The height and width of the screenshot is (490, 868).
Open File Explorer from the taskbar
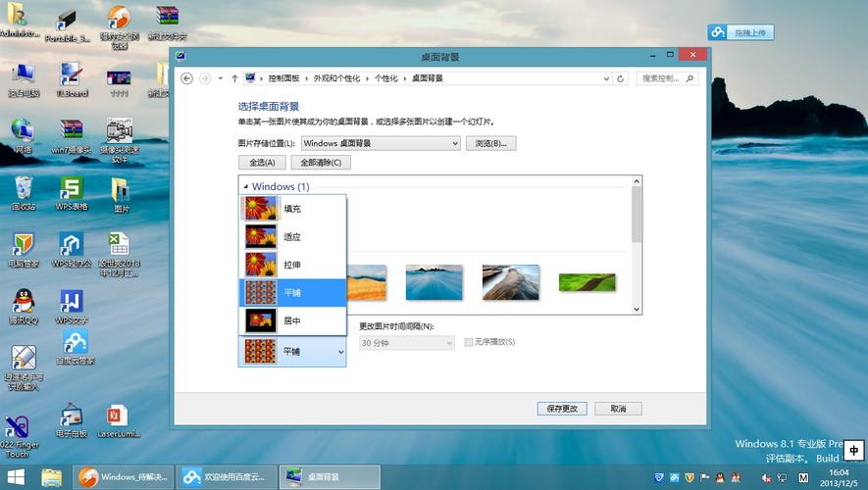tap(51, 477)
